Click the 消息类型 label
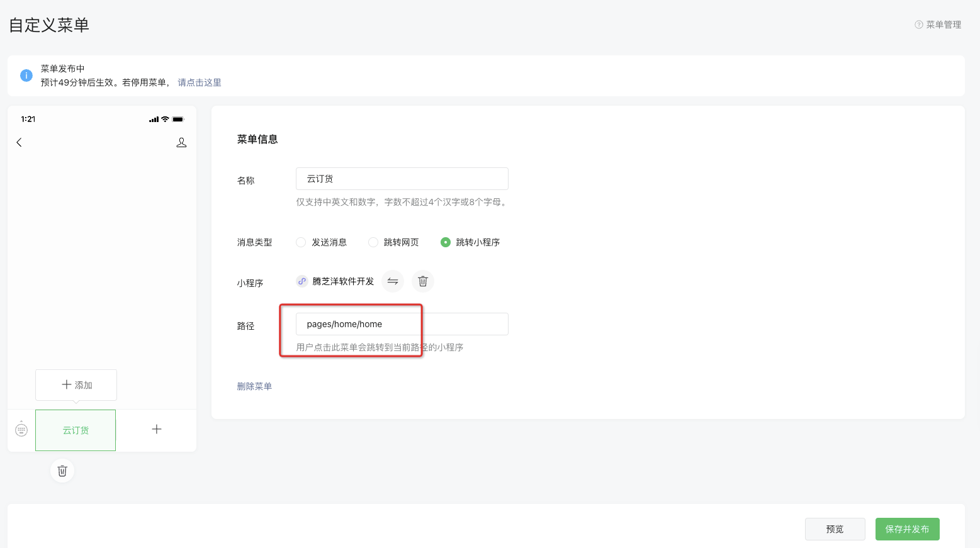The image size is (980, 548). coord(254,242)
